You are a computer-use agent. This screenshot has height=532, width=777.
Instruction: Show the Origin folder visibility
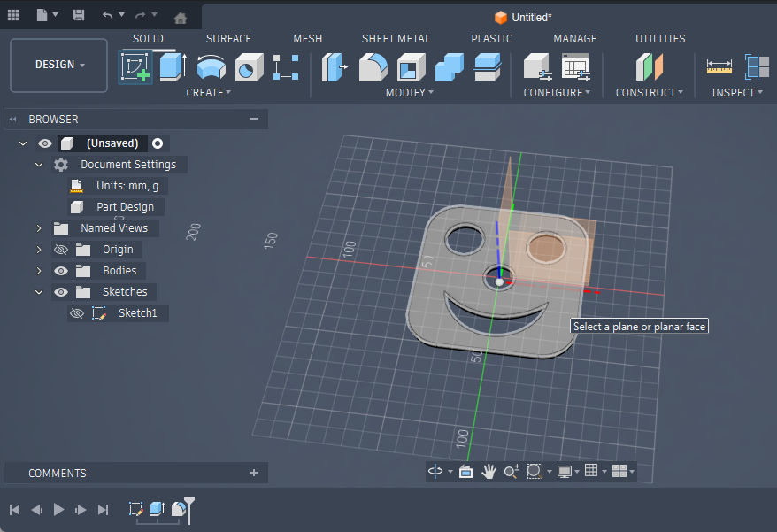pyautogui.click(x=60, y=249)
